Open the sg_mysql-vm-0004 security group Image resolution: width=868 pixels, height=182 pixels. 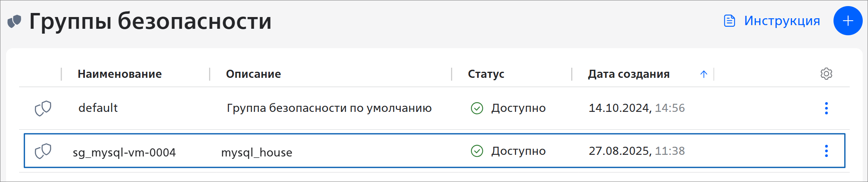point(124,152)
